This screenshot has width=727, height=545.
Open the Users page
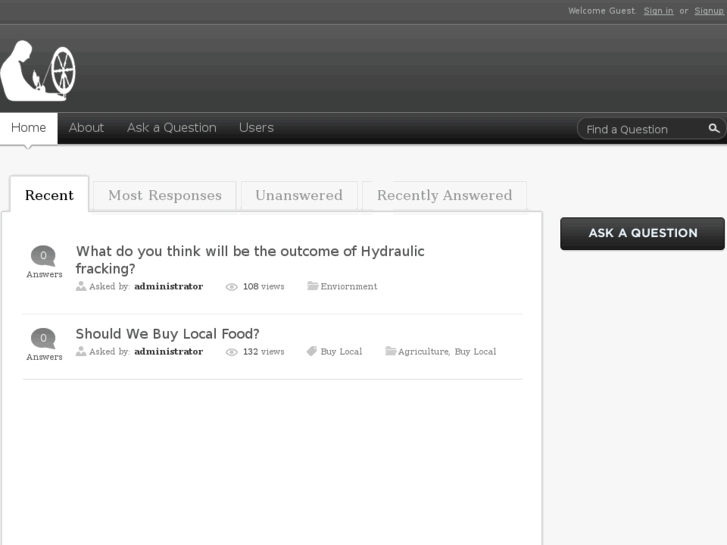click(256, 128)
